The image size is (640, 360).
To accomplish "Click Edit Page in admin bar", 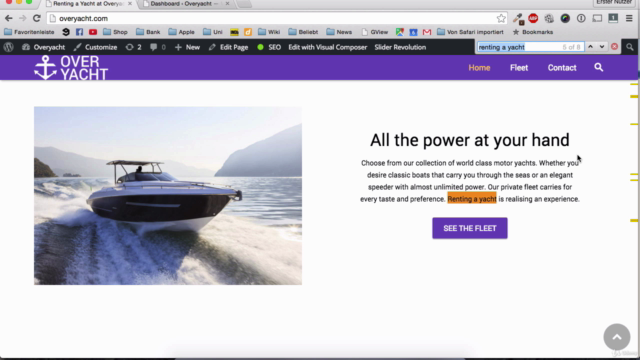I will pyautogui.click(x=229, y=47).
